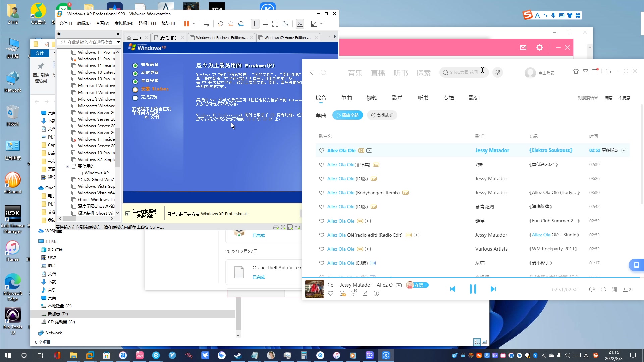Open the 更多版本 dropdown for Elektro Soukouss
The height and width of the screenshot is (362, 644).
(x=624, y=150)
